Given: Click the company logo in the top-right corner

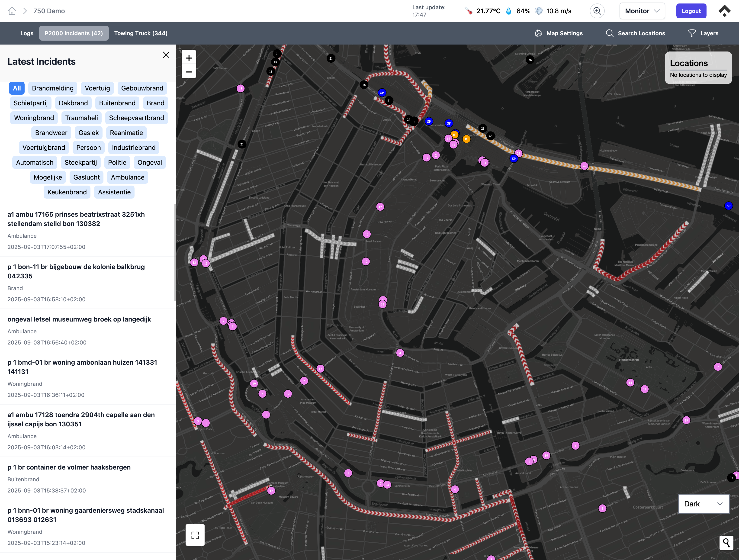Looking at the screenshot, I should point(724,11).
